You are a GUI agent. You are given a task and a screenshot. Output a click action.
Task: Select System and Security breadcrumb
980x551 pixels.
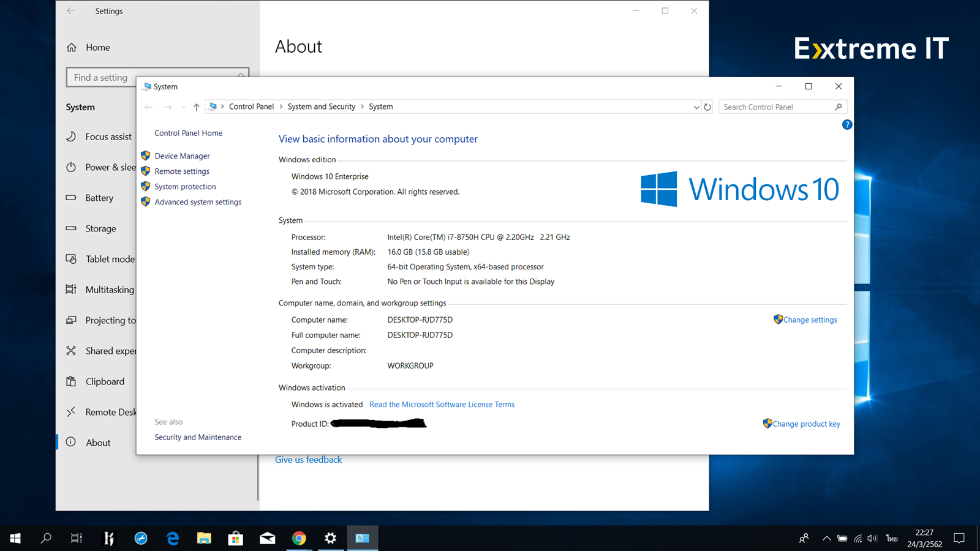[x=321, y=107]
